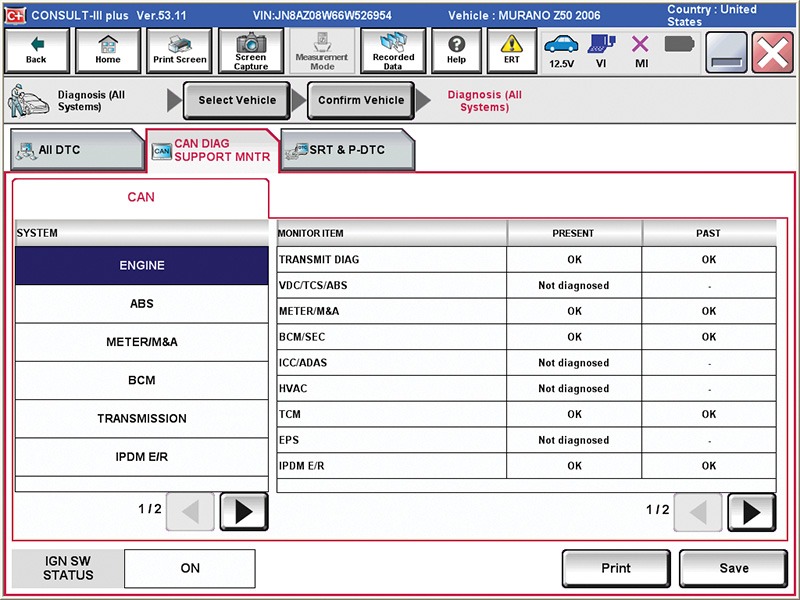This screenshot has height=600, width=800.
Task: Select ABS in the system list
Action: [x=142, y=304]
